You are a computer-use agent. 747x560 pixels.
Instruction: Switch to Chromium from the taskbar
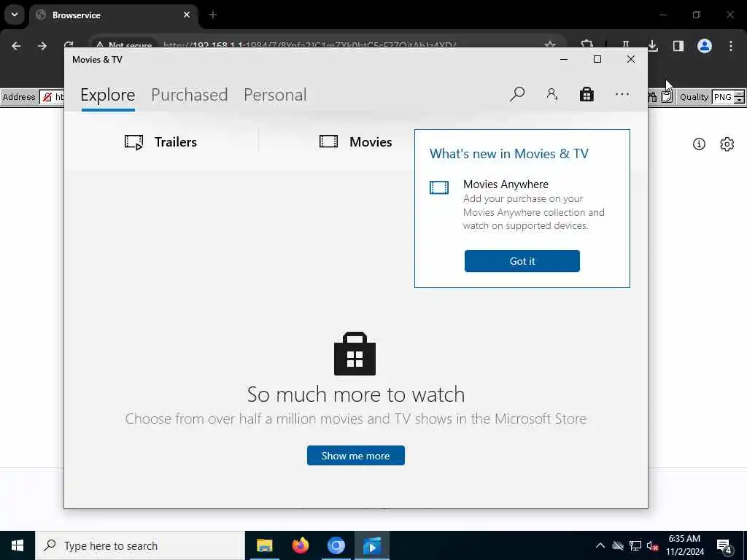coord(336,545)
